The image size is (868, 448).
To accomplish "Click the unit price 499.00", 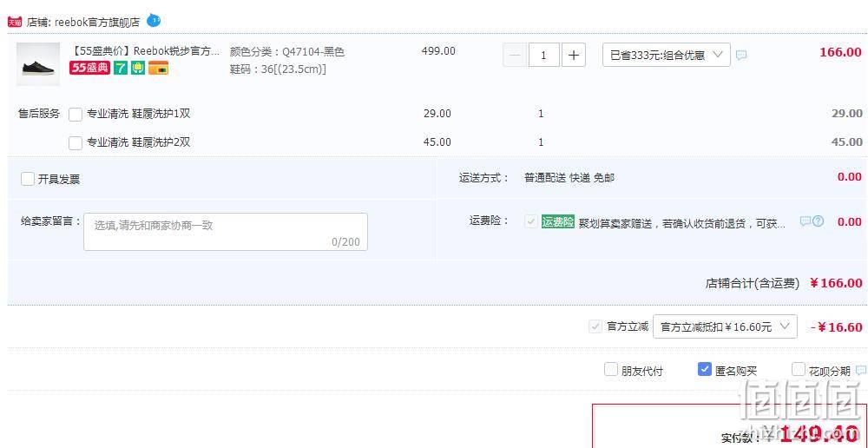I will (438, 51).
